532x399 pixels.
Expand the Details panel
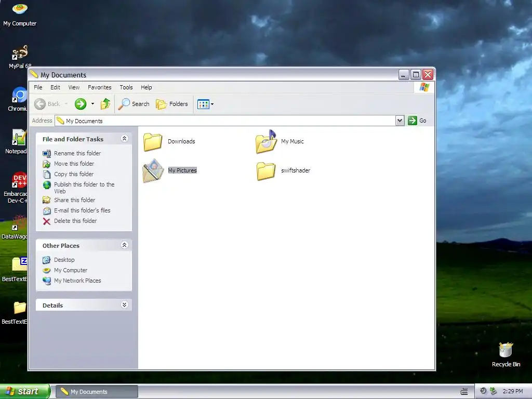point(125,304)
